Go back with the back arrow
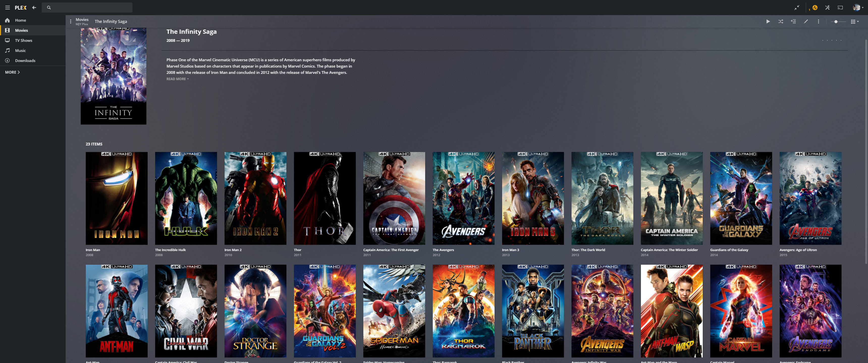The width and height of the screenshot is (868, 363). 34,7
